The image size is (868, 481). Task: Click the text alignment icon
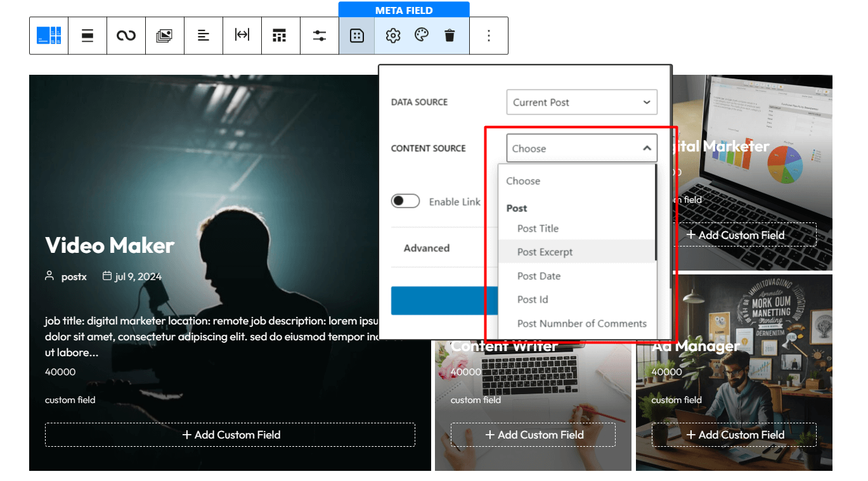click(204, 35)
